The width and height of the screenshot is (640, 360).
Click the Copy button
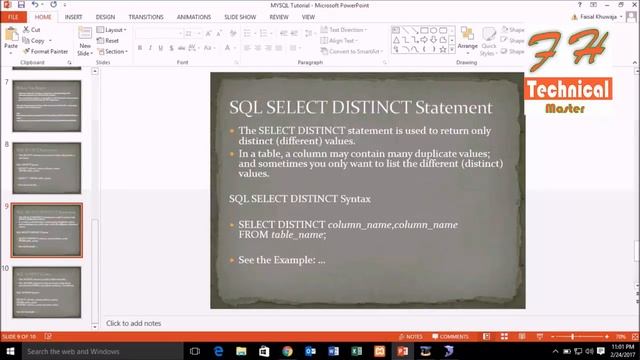[x=33, y=40]
